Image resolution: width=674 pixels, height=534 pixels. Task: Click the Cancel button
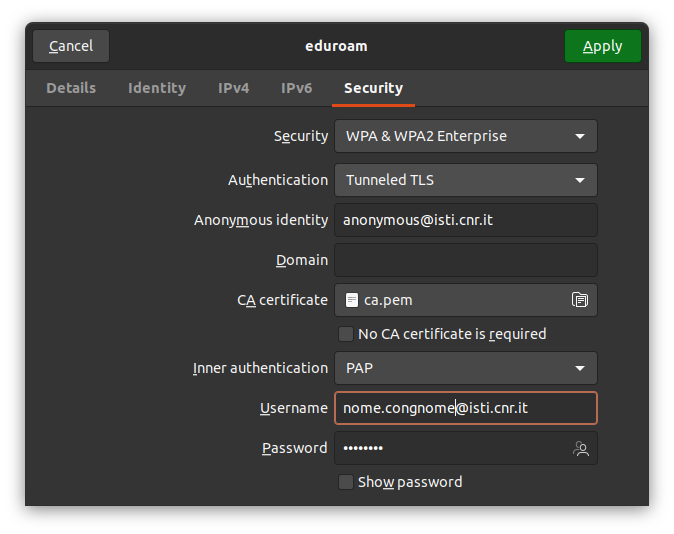pos(71,46)
